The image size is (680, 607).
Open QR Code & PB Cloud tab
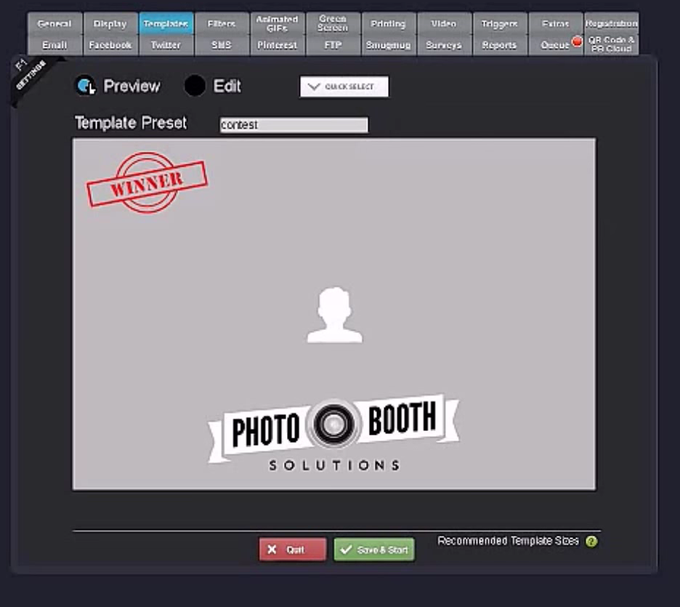coord(611,45)
